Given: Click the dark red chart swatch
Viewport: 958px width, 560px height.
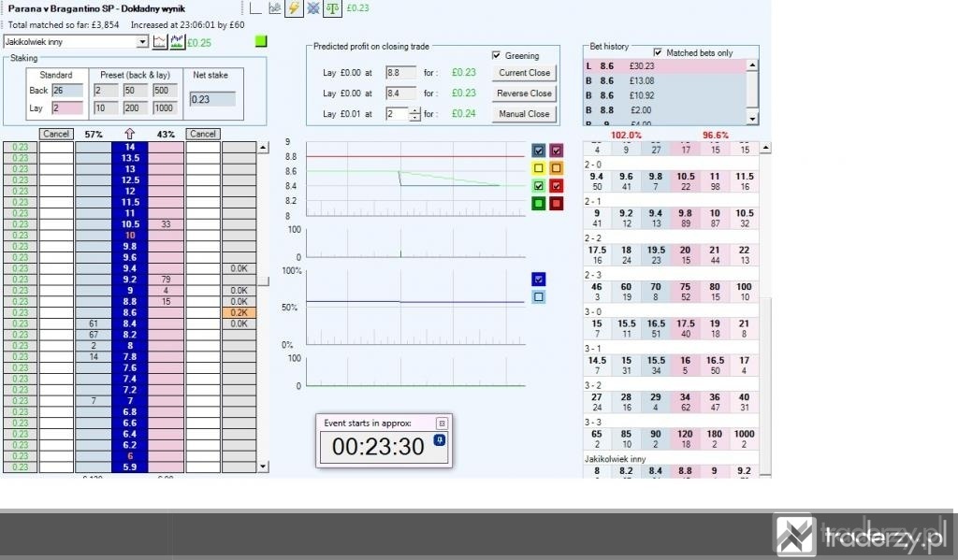Looking at the screenshot, I should (556, 204).
